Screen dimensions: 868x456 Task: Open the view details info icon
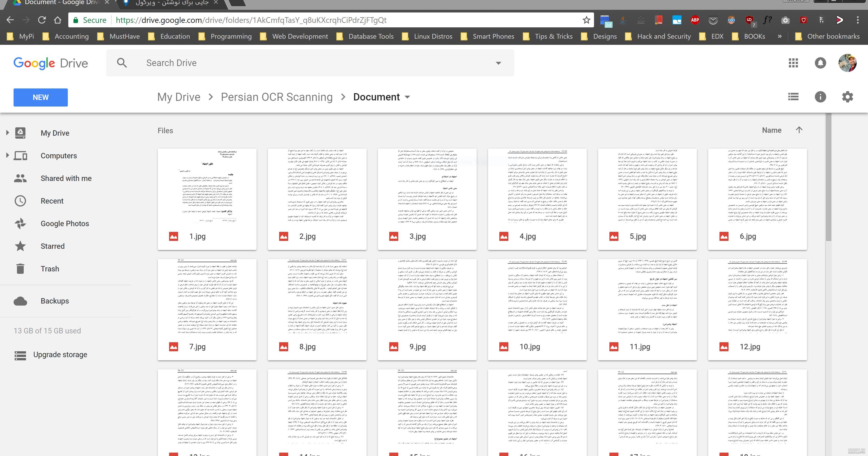[820, 97]
